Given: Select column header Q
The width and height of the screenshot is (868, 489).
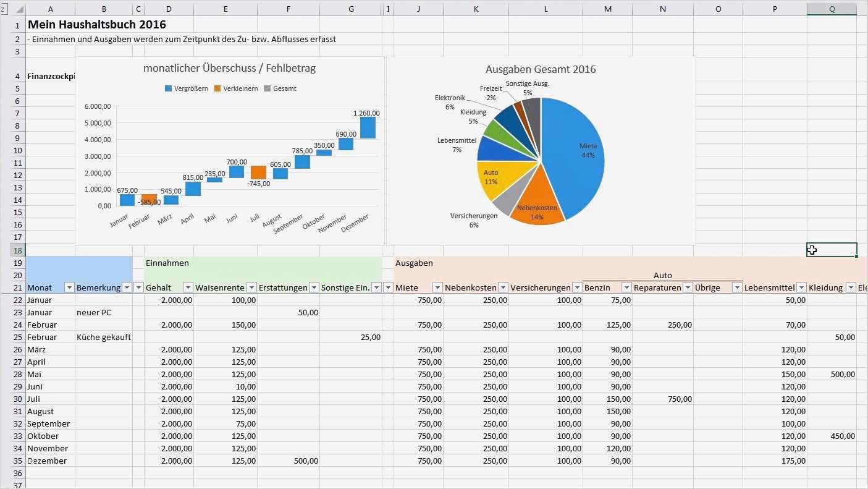Looking at the screenshot, I should click(832, 9).
